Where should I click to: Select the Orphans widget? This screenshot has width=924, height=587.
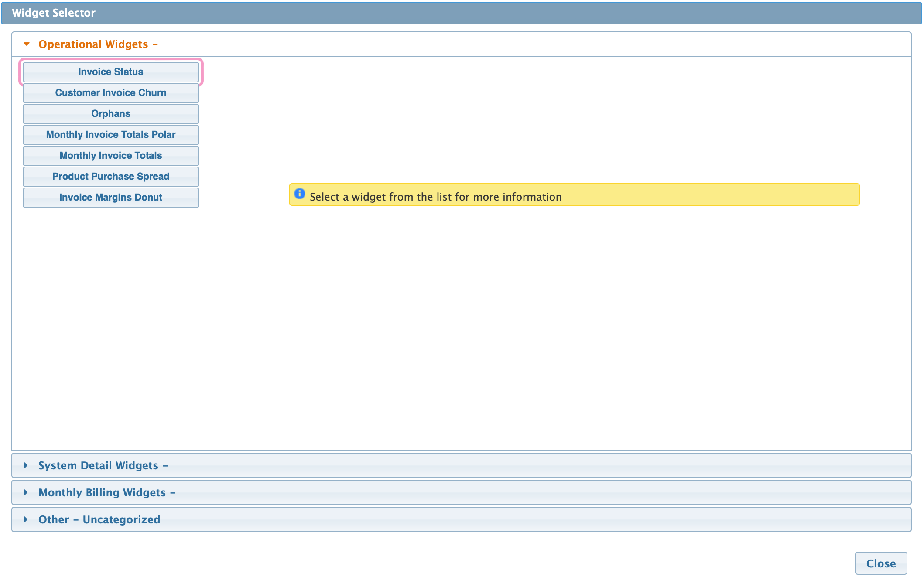tap(110, 113)
